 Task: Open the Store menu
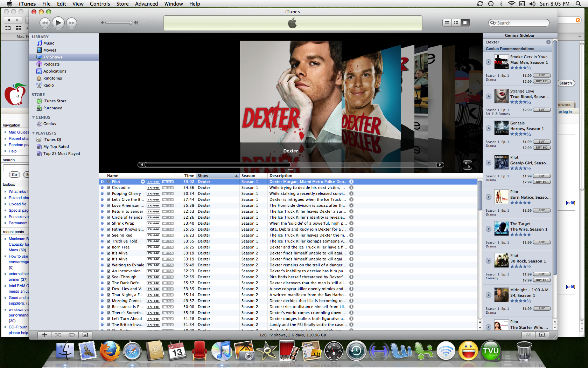pyautogui.click(x=122, y=4)
